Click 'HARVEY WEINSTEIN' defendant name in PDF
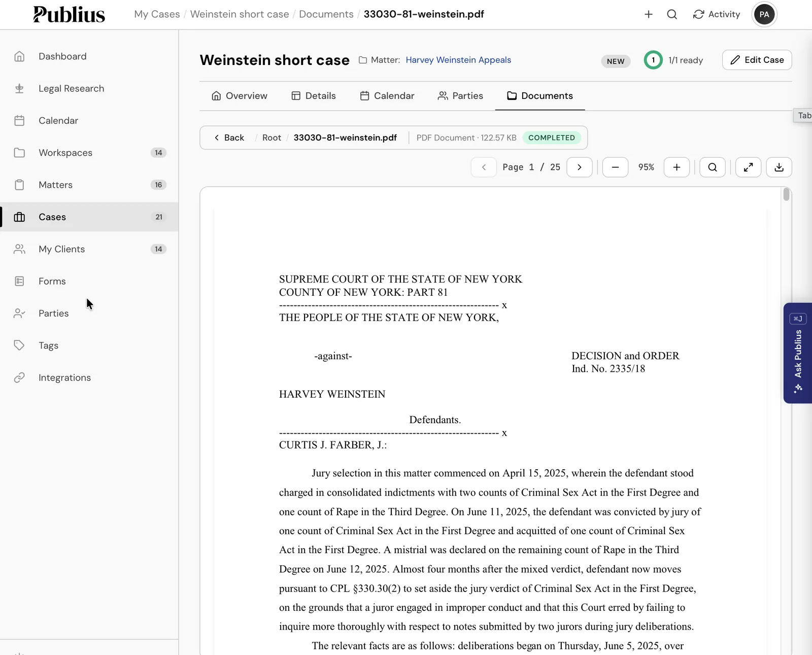This screenshot has height=655, width=812. [x=332, y=394]
